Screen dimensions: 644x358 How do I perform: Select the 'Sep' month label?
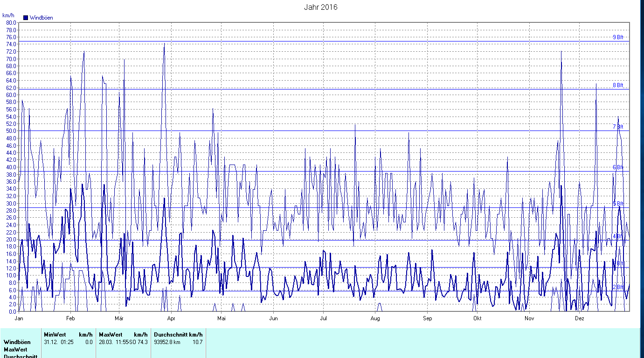point(428,318)
